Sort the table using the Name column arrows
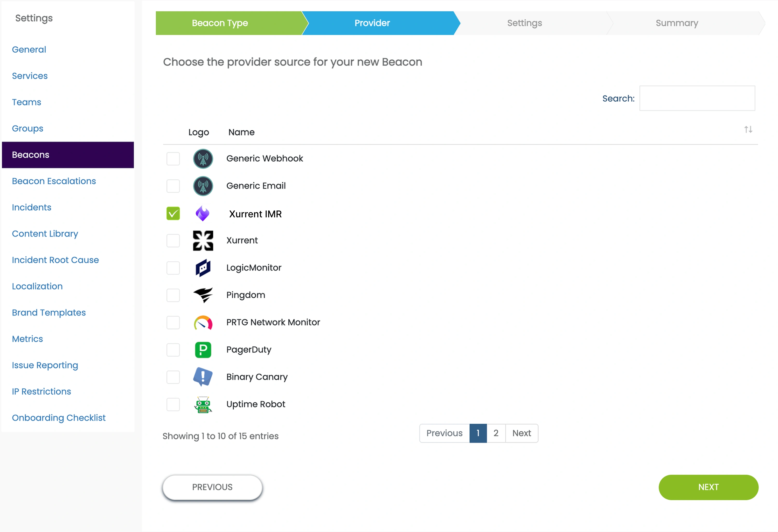 coord(748,129)
